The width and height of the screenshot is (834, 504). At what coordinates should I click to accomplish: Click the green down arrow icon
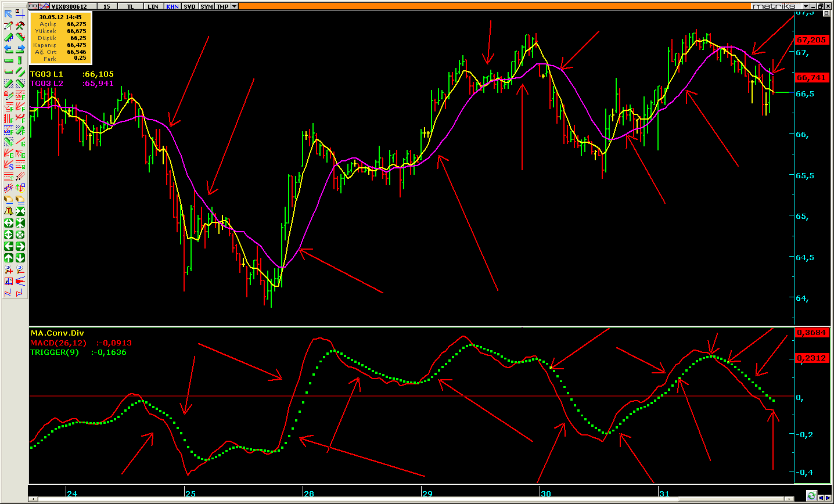click(x=20, y=258)
